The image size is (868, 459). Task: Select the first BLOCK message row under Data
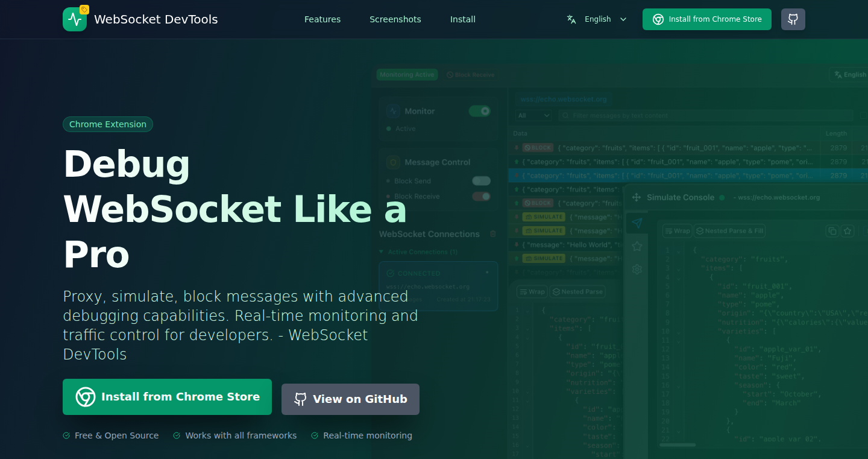688,148
